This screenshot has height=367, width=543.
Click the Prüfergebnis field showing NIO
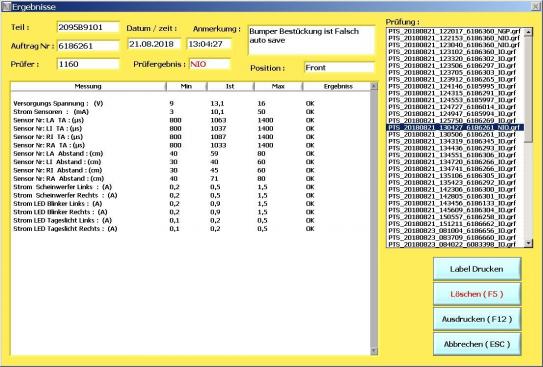click(x=210, y=64)
